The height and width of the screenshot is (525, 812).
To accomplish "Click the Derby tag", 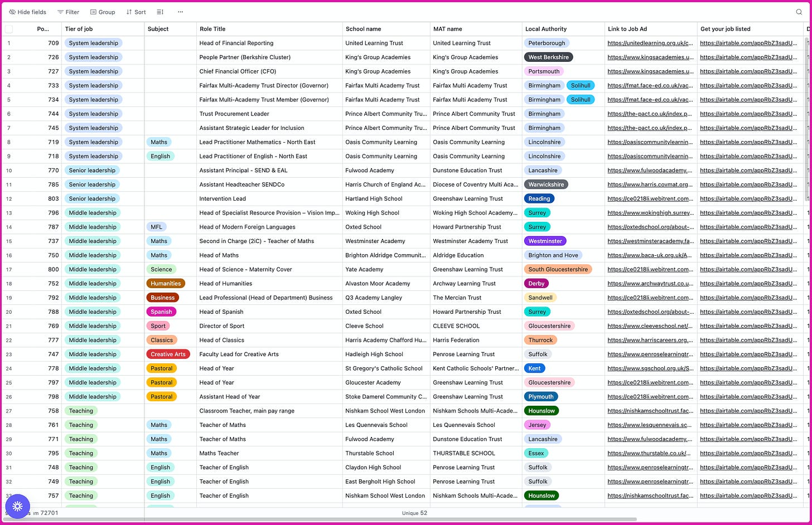I will click(536, 284).
